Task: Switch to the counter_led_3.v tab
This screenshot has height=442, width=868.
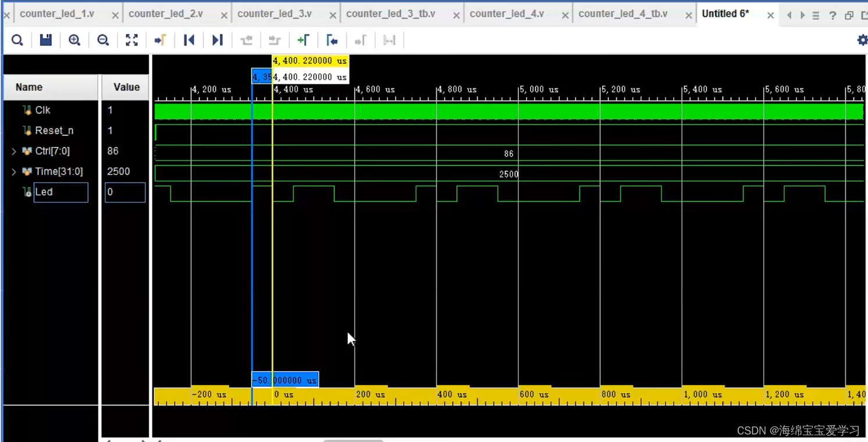Action: (275, 13)
